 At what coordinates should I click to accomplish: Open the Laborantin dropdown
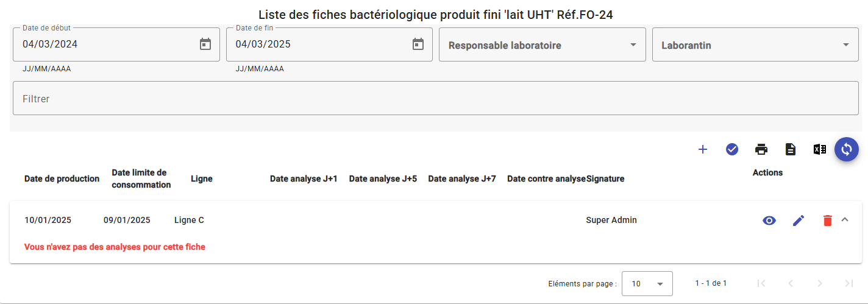(x=755, y=44)
